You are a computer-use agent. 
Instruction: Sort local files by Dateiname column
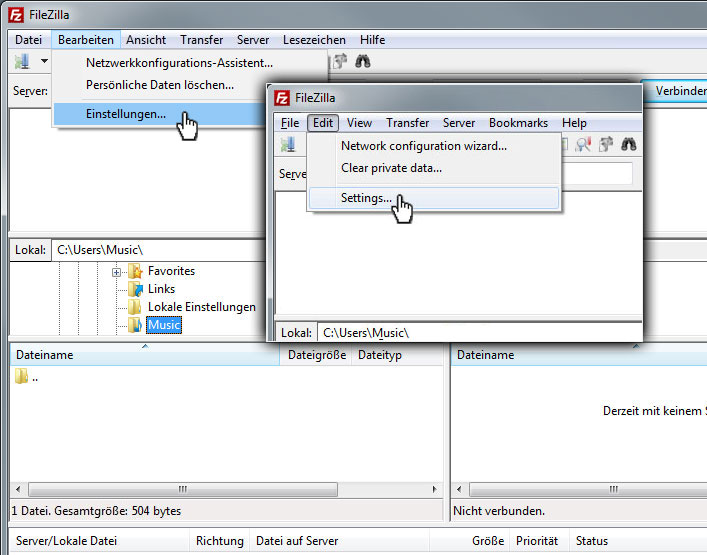click(x=145, y=355)
